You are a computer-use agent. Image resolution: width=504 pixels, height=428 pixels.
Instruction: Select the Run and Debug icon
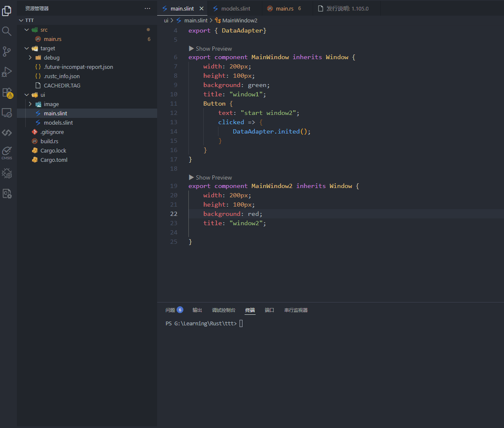[7, 71]
